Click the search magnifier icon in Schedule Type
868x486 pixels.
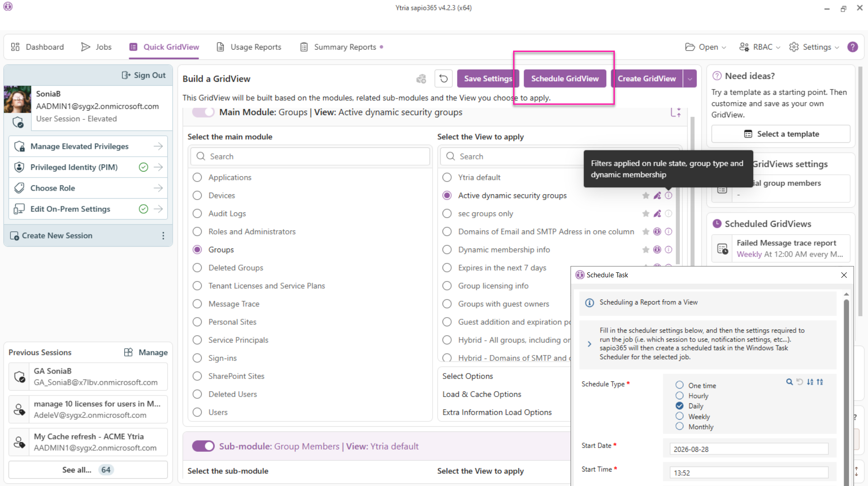tap(789, 382)
